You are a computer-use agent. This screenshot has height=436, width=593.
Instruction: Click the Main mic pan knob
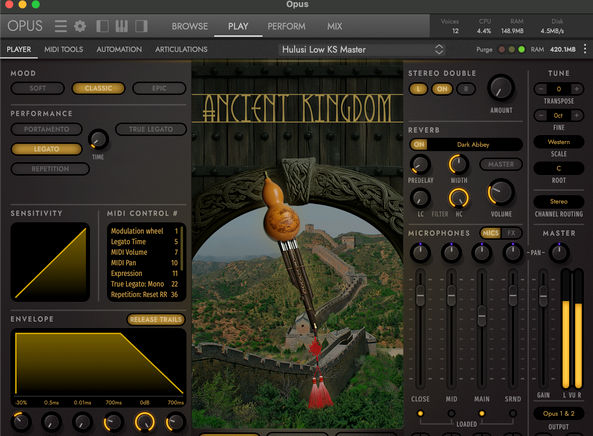click(x=482, y=253)
